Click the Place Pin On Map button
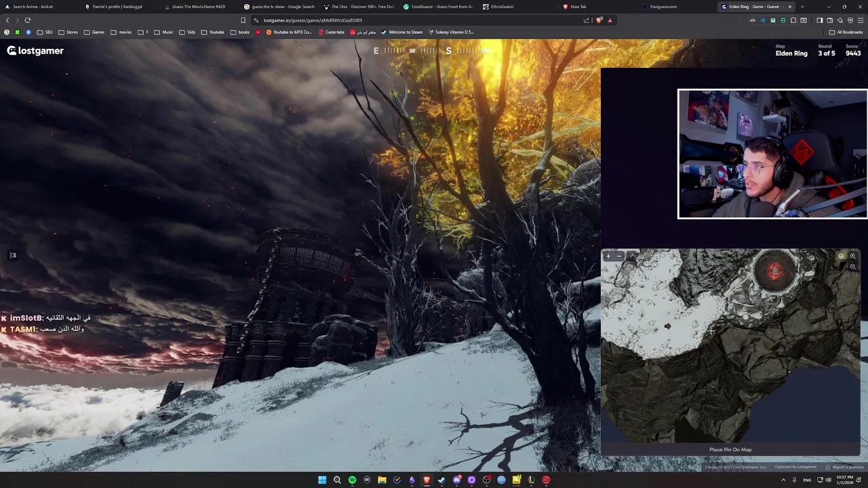 pyautogui.click(x=730, y=449)
